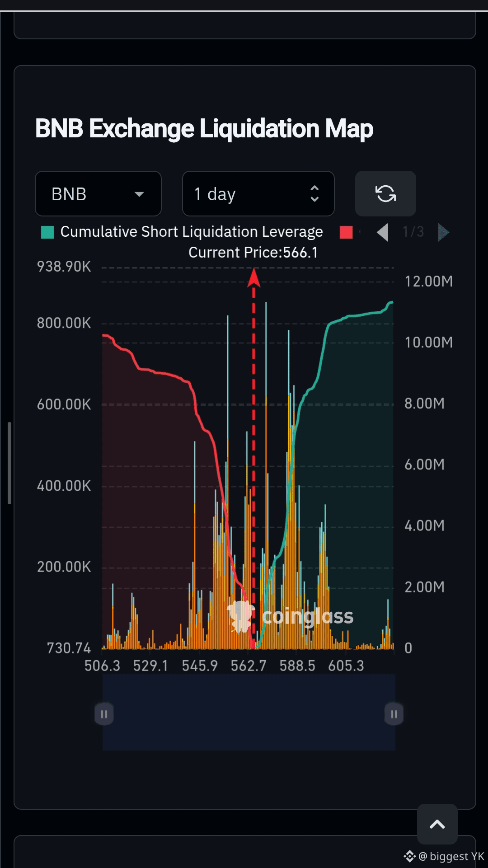Click the 730.74 axis label
This screenshot has width=488, height=868.
coord(69,648)
